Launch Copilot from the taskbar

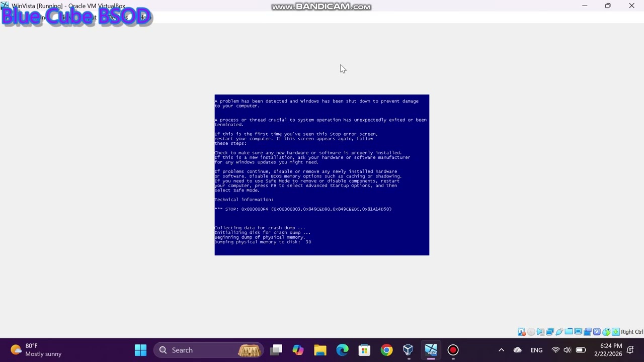tap(298, 350)
